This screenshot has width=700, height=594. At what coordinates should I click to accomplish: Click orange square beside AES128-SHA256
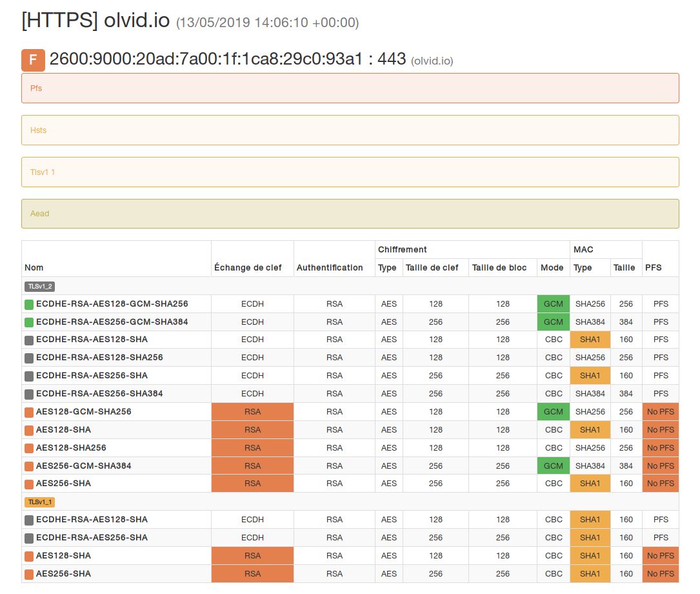(x=29, y=448)
